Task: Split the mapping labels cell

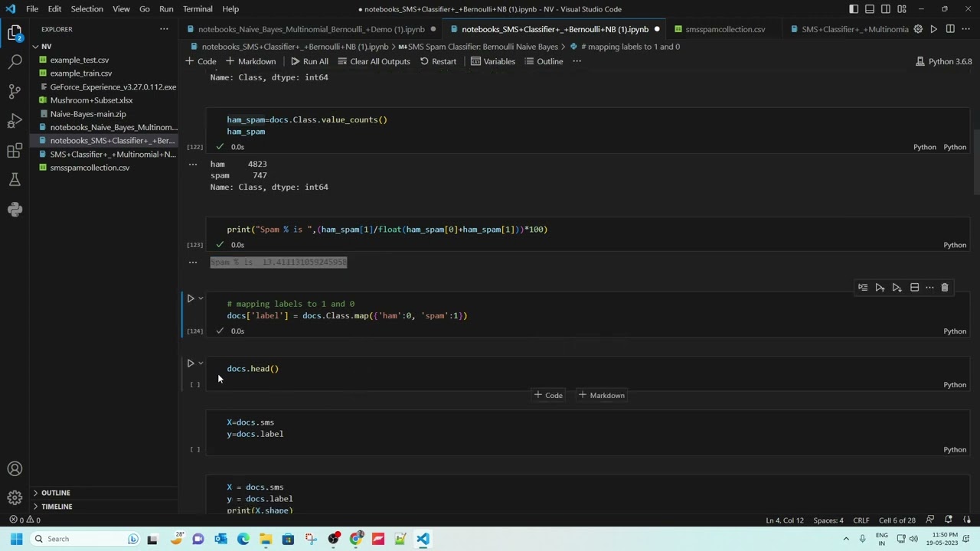Action: click(x=914, y=288)
